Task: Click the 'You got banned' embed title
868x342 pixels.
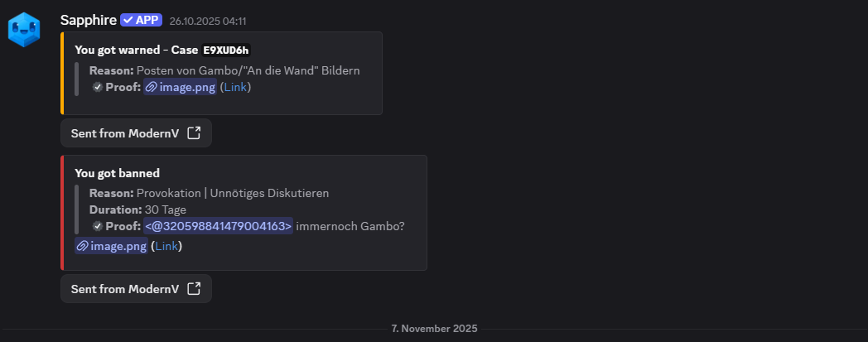Action: [x=117, y=173]
